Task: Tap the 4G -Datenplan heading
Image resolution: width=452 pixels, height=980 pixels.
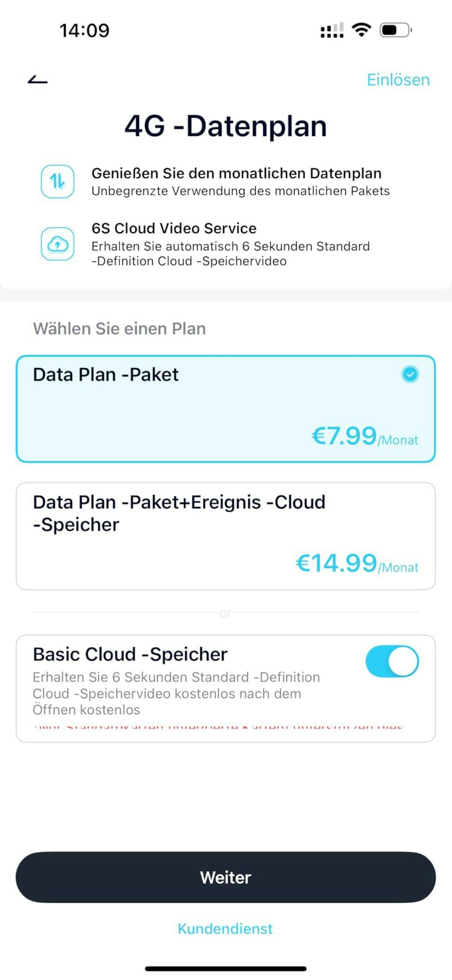Action: [226, 126]
